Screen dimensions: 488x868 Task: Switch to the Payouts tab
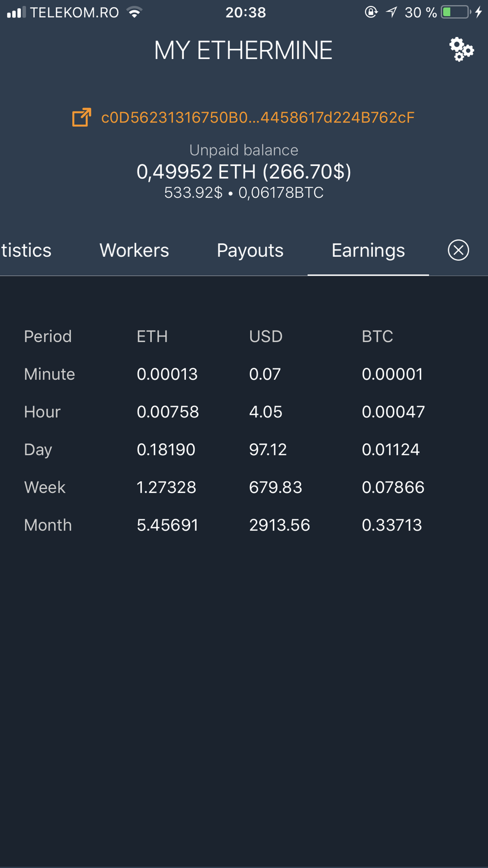pos(250,250)
